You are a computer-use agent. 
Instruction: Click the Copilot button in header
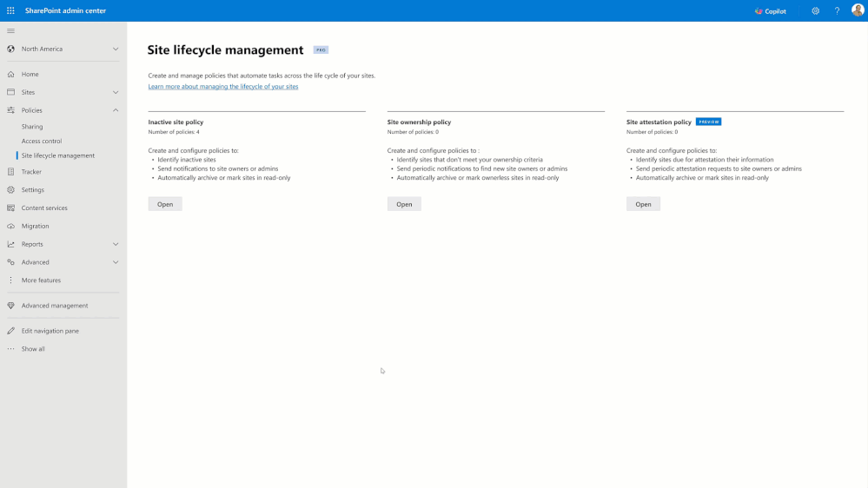pos(771,11)
